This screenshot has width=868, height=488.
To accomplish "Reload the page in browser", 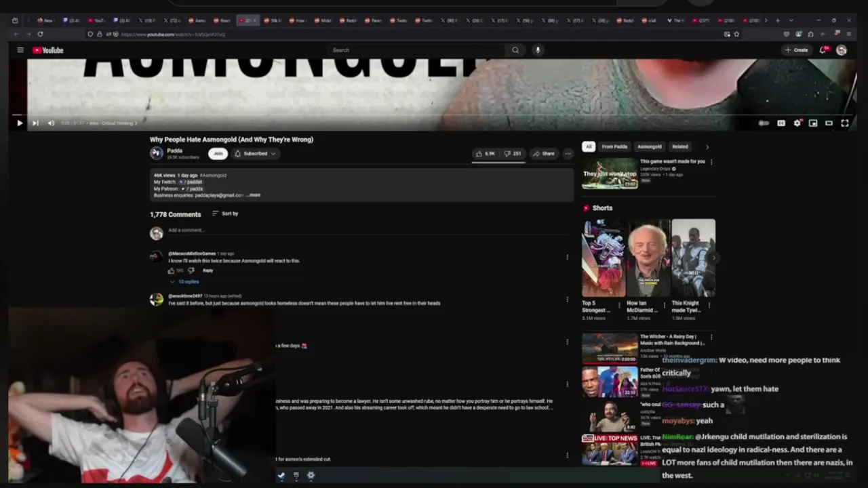I will click(40, 34).
